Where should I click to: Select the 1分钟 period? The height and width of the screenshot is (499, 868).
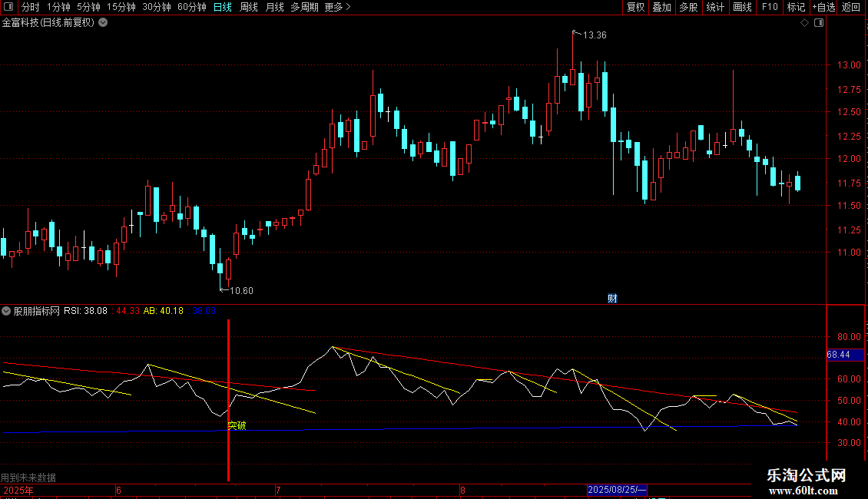pos(58,7)
